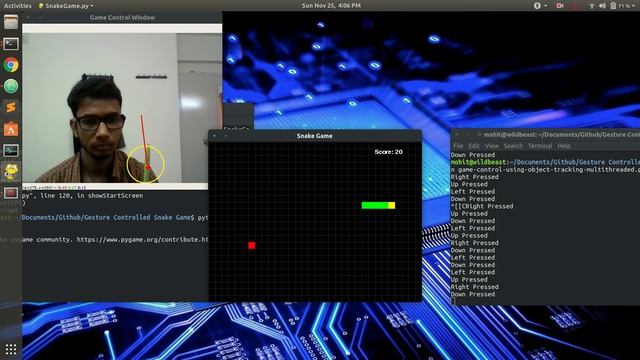640x360 pixels.
Task: Click the Score: 20 label
Action: tap(388, 152)
